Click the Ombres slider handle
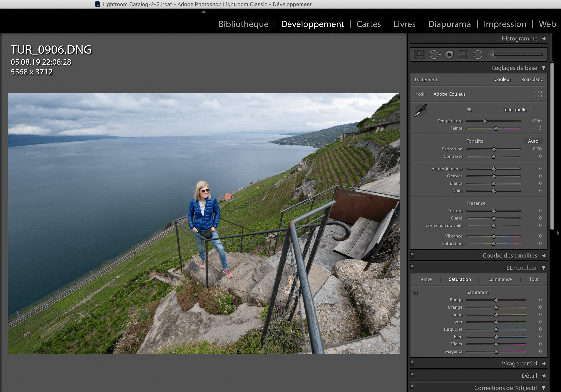This screenshot has height=392, width=561. point(494,176)
